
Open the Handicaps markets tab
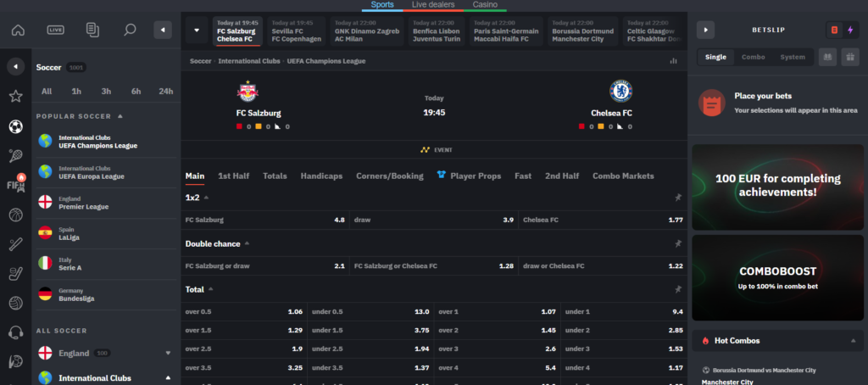[321, 176]
